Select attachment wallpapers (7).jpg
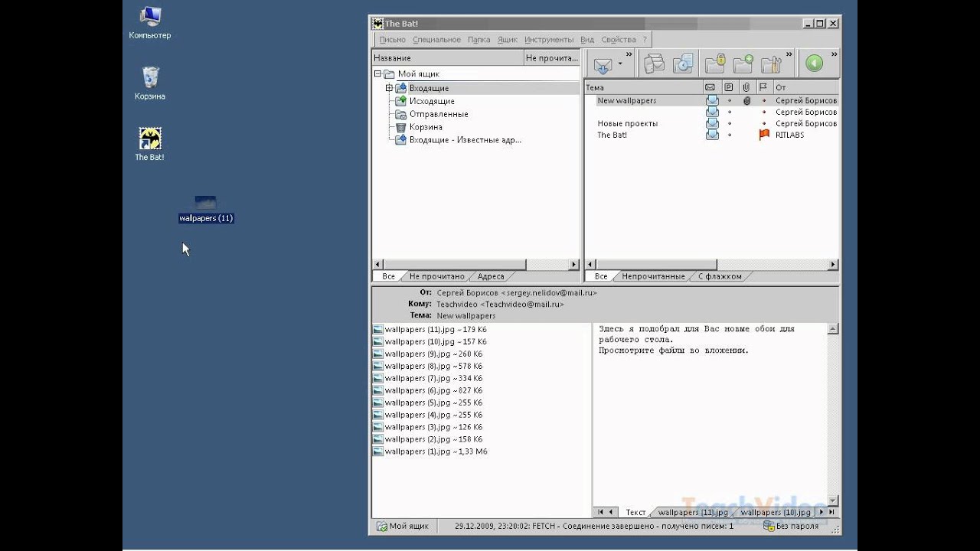This screenshot has height=551, width=980. pos(427,378)
